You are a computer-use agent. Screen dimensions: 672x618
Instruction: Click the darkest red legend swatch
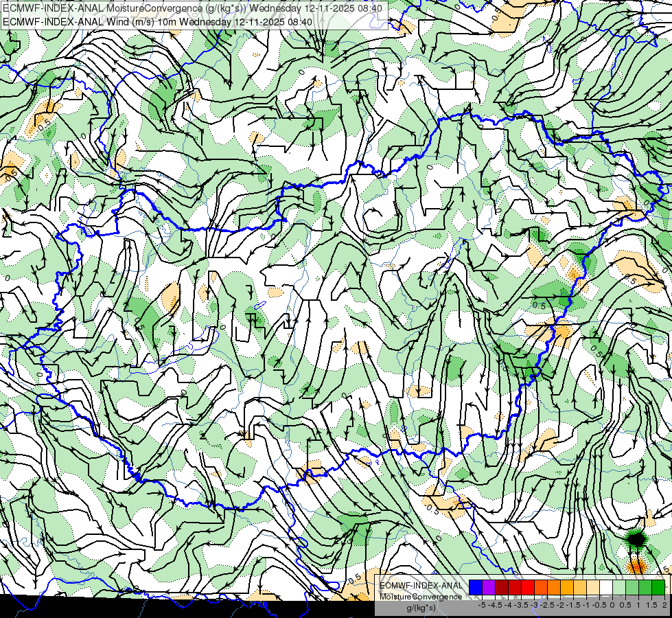click(502, 587)
